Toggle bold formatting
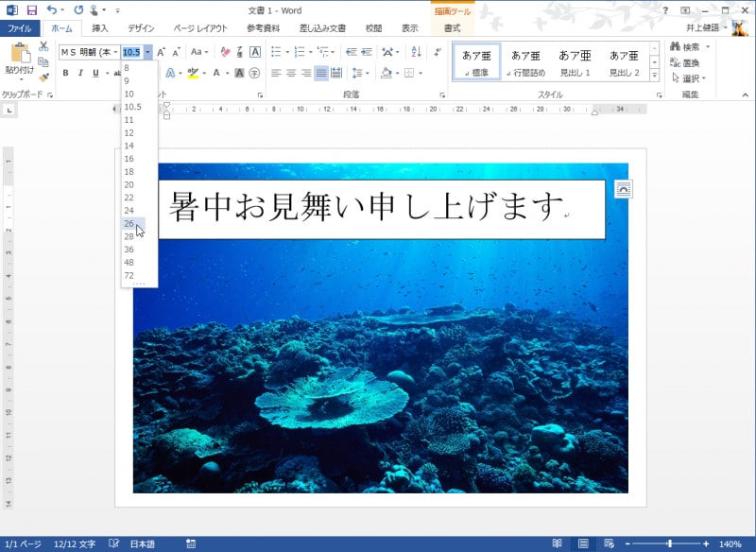 [x=67, y=73]
